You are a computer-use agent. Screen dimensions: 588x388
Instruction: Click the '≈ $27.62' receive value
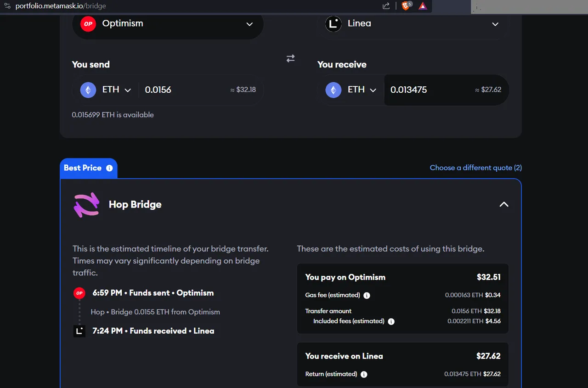click(x=488, y=90)
